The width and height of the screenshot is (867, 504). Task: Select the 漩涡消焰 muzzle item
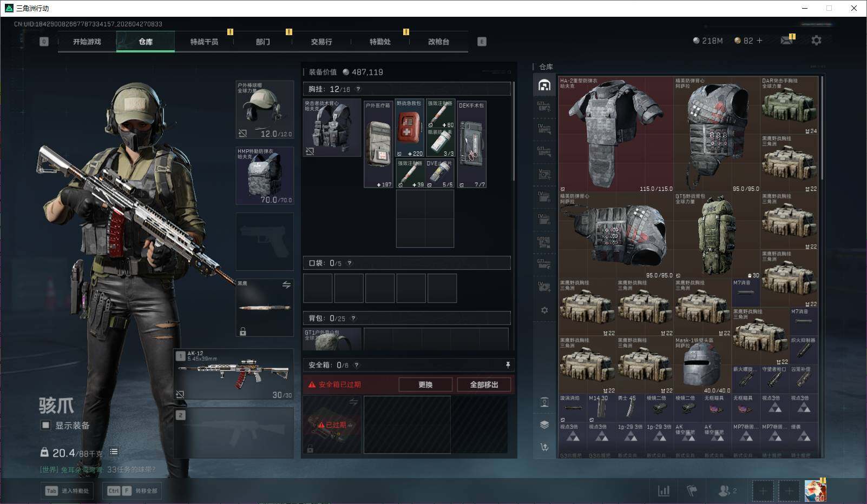click(573, 408)
